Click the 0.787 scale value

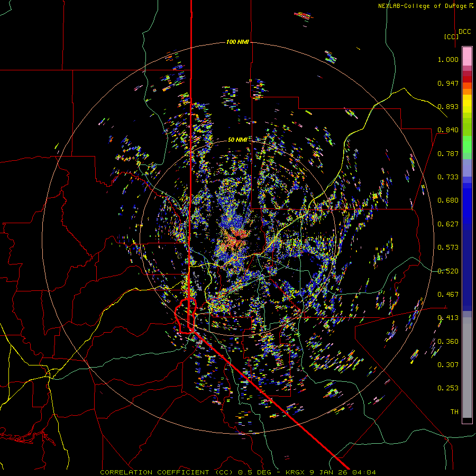coord(448,153)
